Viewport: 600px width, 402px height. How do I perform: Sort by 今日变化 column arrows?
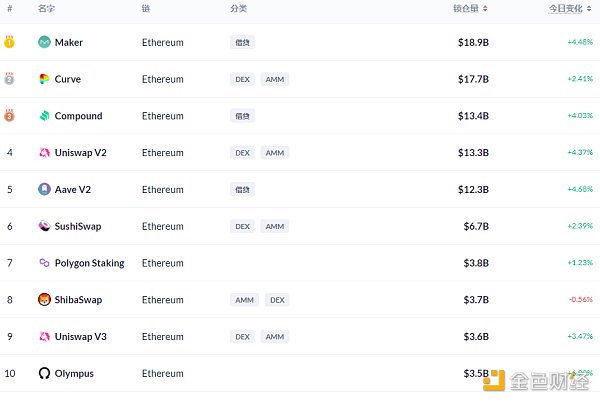[x=589, y=8]
